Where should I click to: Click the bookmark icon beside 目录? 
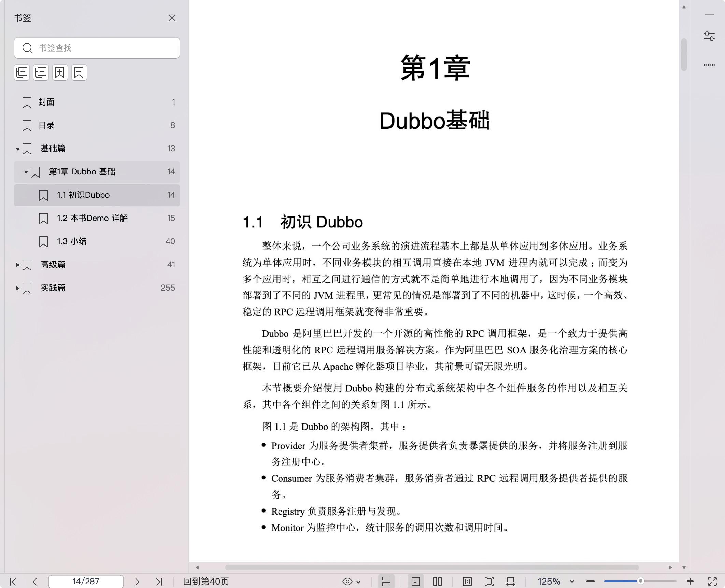[x=27, y=126]
